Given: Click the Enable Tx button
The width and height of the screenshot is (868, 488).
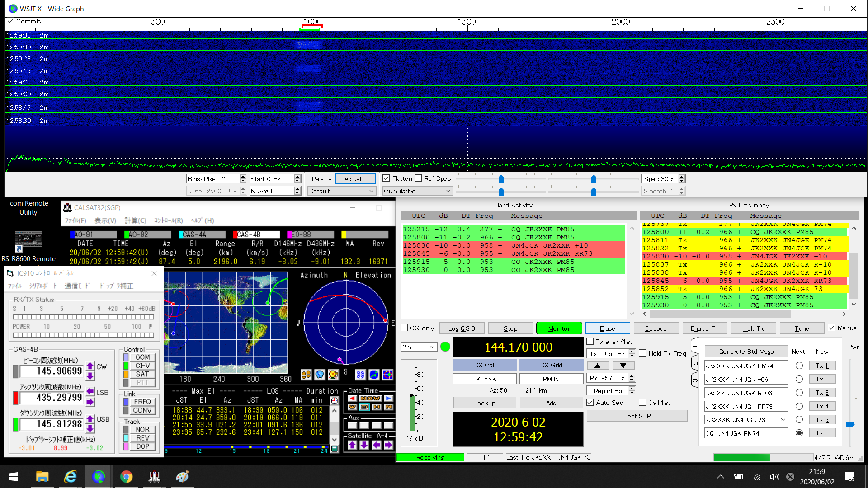Looking at the screenshot, I should 704,328.
